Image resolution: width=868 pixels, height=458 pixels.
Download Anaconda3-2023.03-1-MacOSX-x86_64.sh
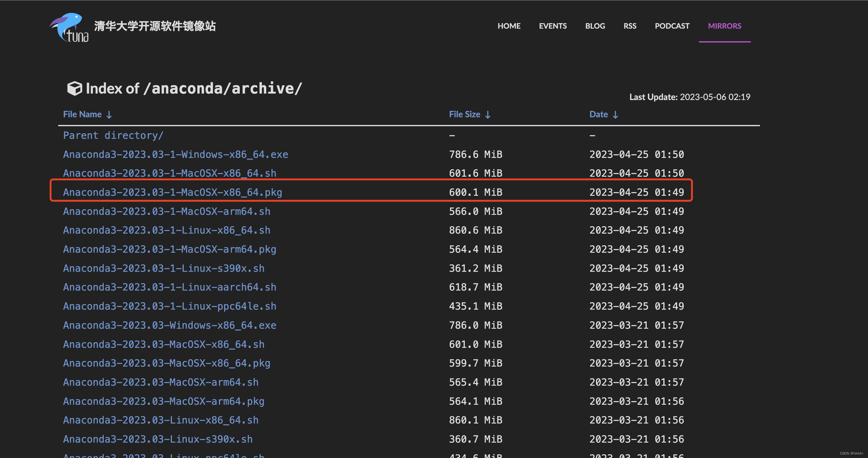click(170, 173)
